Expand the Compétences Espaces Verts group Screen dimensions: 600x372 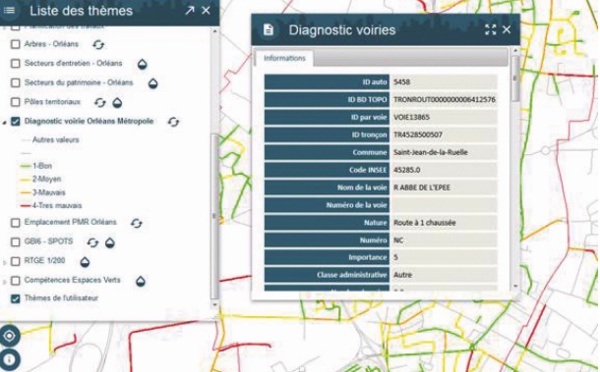click(x=4, y=282)
